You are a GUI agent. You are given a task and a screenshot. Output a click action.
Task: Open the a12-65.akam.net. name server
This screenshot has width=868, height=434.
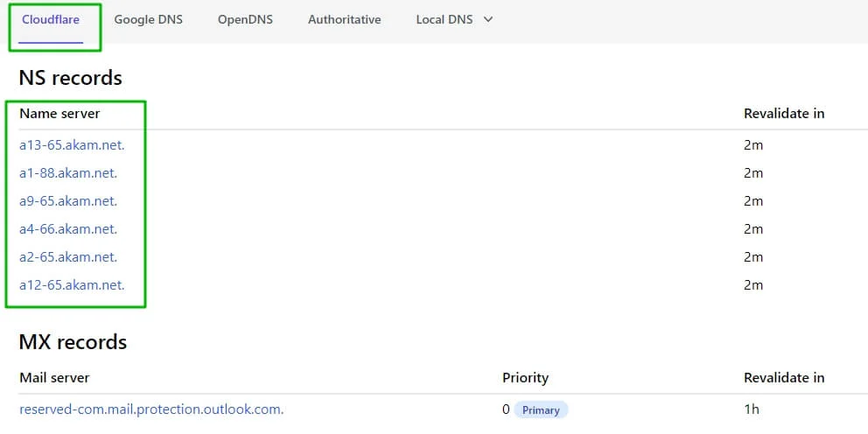(x=72, y=285)
